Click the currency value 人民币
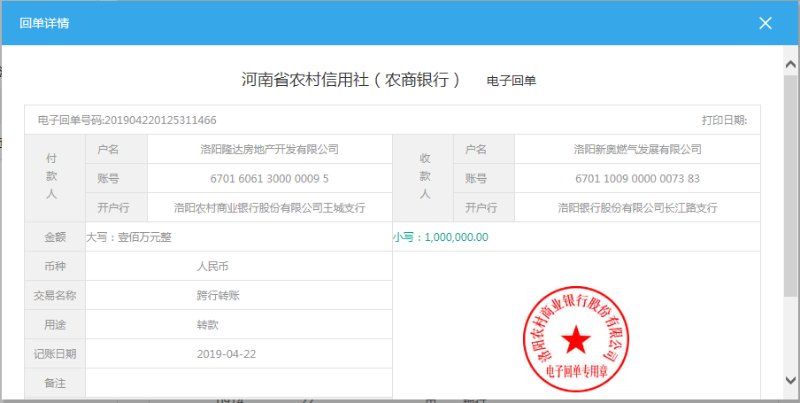This screenshot has width=800, height=403. click(213, 266)
